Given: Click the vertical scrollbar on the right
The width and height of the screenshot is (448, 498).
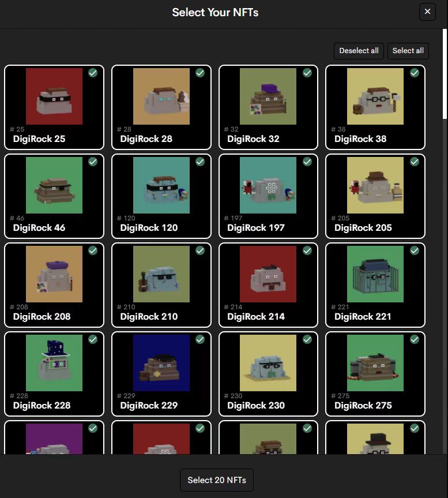Looking at the screenshot, I should click(x=444, y=75).
